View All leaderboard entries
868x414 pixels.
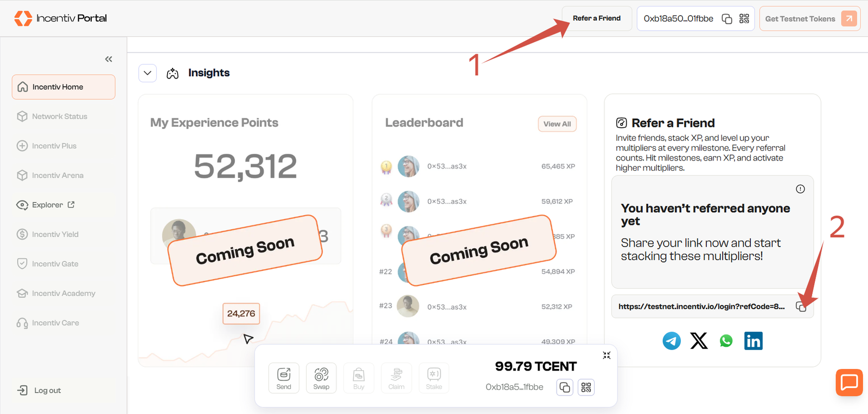(557, 124)
